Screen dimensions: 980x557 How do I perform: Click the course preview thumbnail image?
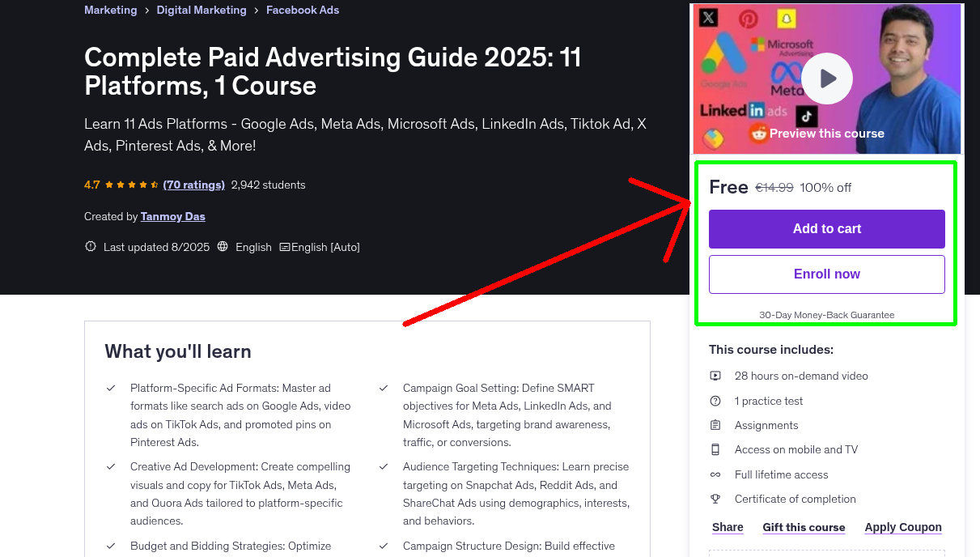[x=753, y=49]
